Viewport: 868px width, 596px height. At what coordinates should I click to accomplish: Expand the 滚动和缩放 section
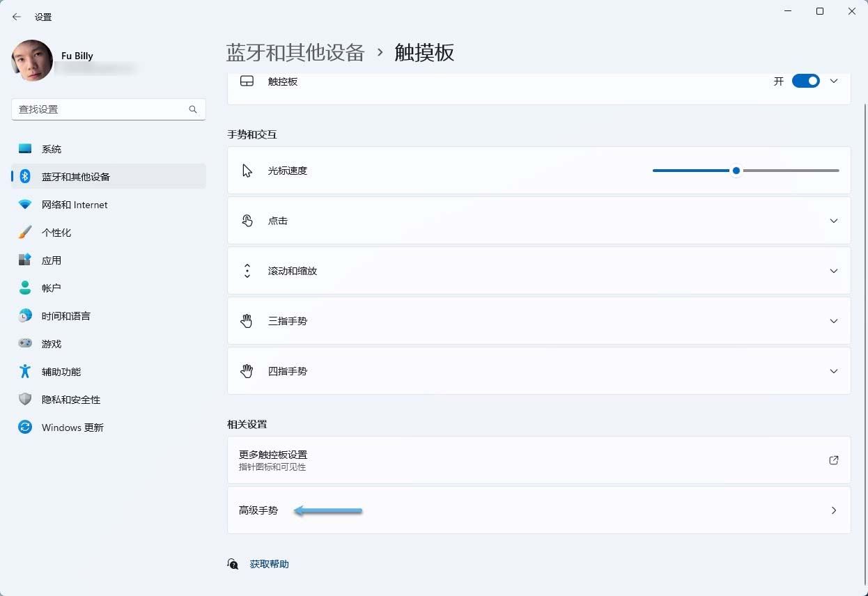(x=834, y=271)
